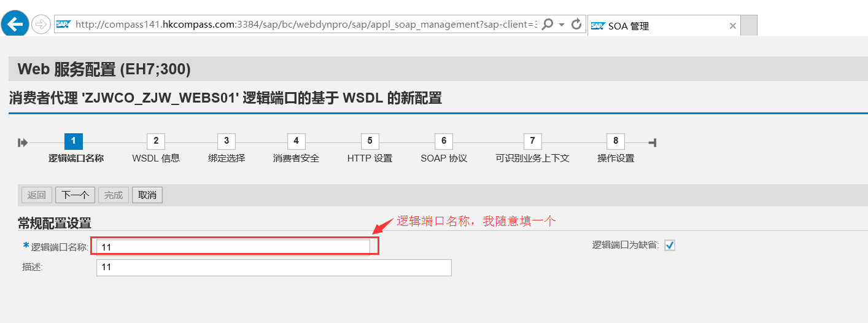868x323 pixels.
Task: Select roadmap step 3 绑定选择
Action: [227, 141]
